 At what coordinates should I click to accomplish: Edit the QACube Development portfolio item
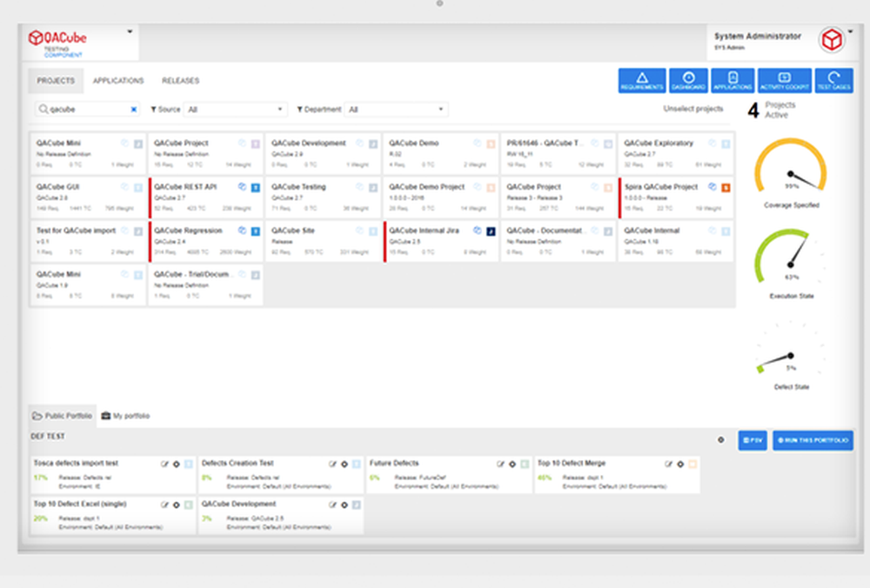tap(332, 504)
